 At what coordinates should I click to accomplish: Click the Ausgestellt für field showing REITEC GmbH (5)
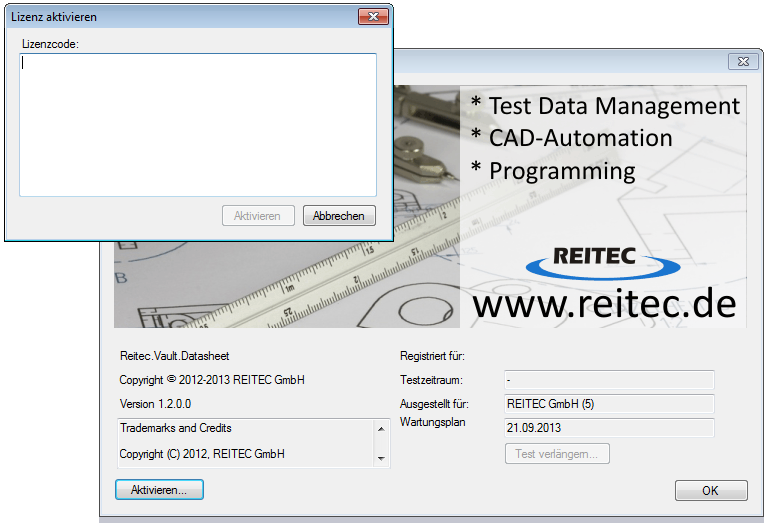[608, 404]
